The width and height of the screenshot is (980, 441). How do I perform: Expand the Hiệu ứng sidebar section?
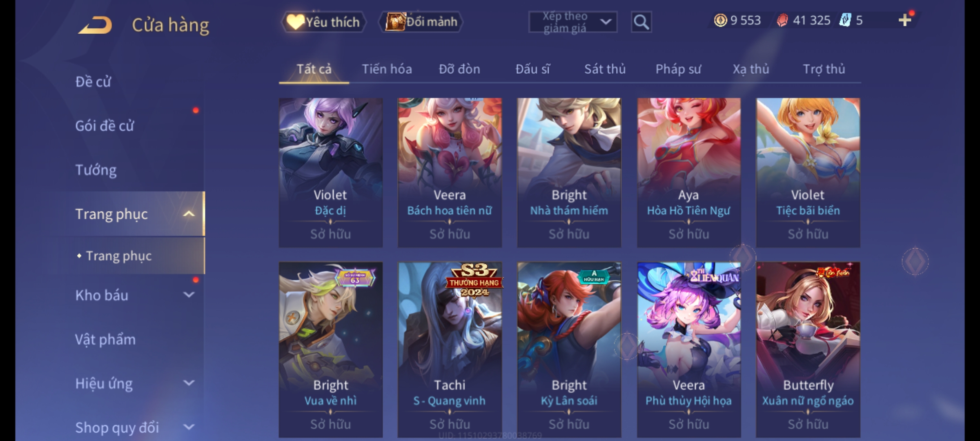[x=189, y=383]
